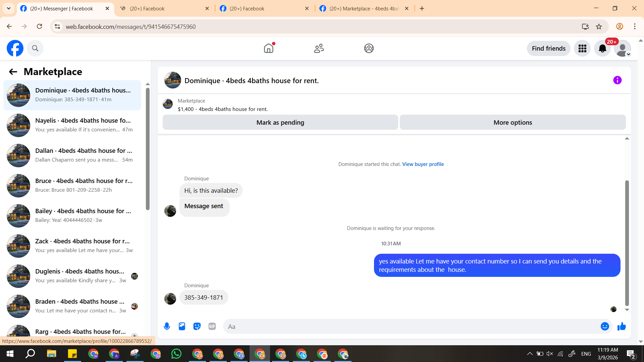Show hidden system tray icons
Screen dimensions: 644x362
(x=530, y=354)
